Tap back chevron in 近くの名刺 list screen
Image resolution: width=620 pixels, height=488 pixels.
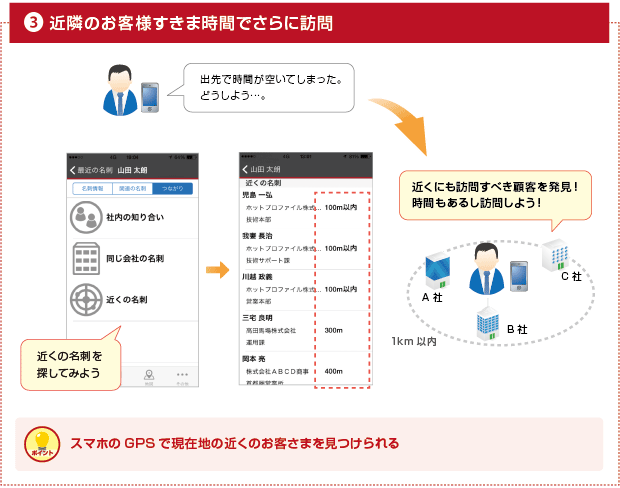(x=245, y=169)
